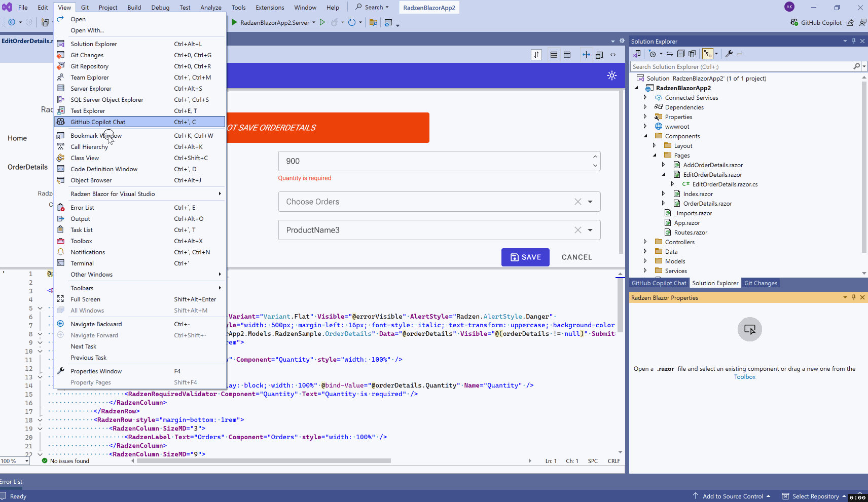
Task: Toggle file nesting button in Solution Explorer
Action: [x=708, y=54]
